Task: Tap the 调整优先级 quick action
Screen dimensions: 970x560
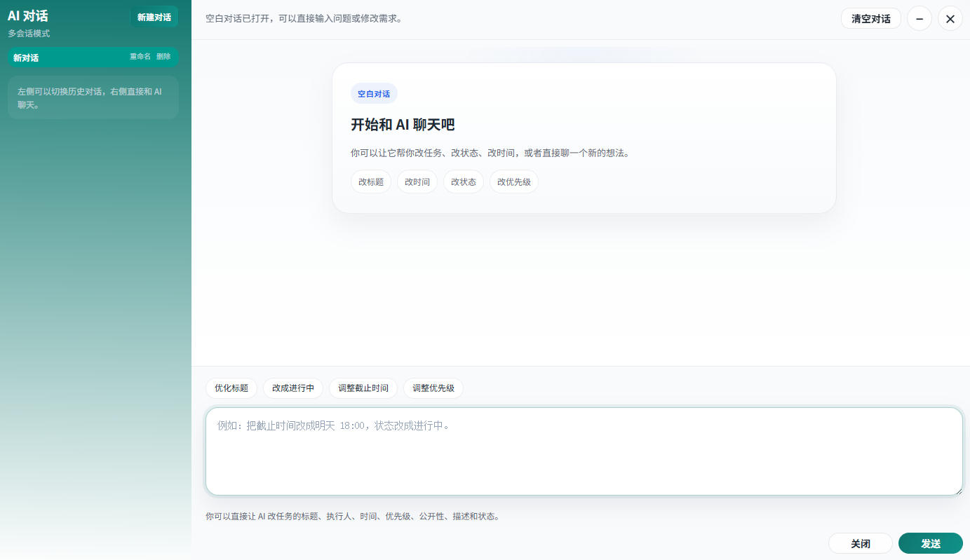Action: 433,388
